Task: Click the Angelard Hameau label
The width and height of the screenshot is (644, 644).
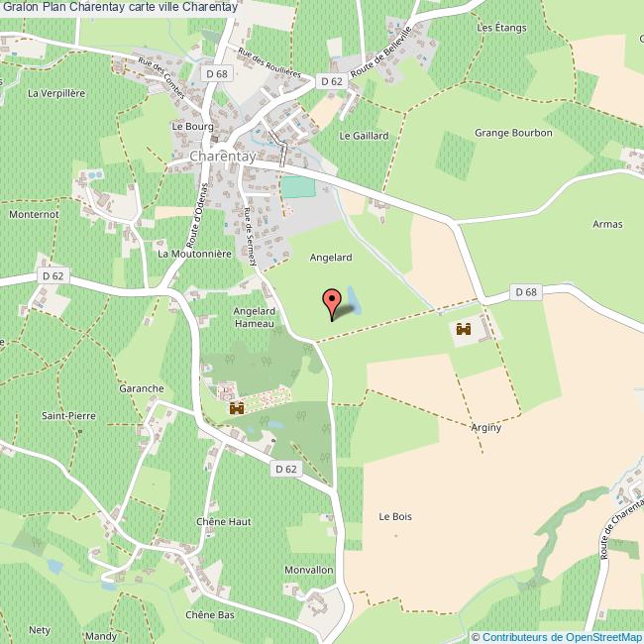Action: (255, 317)
